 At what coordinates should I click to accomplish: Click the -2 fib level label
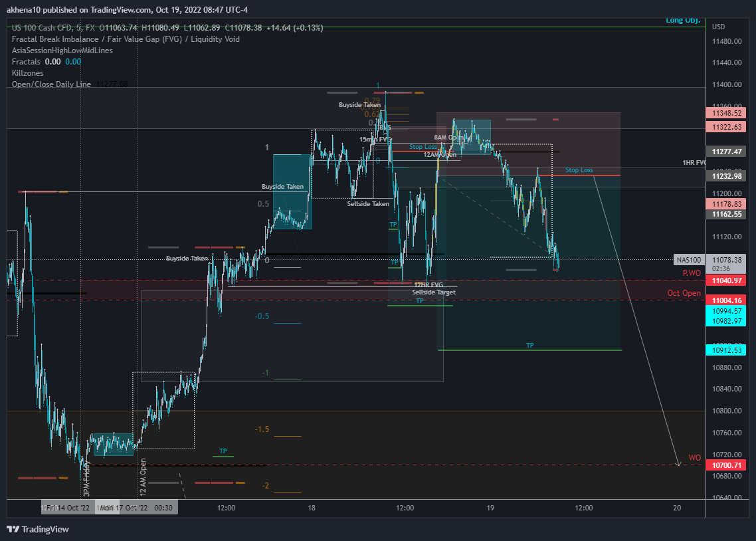point(265,486)
